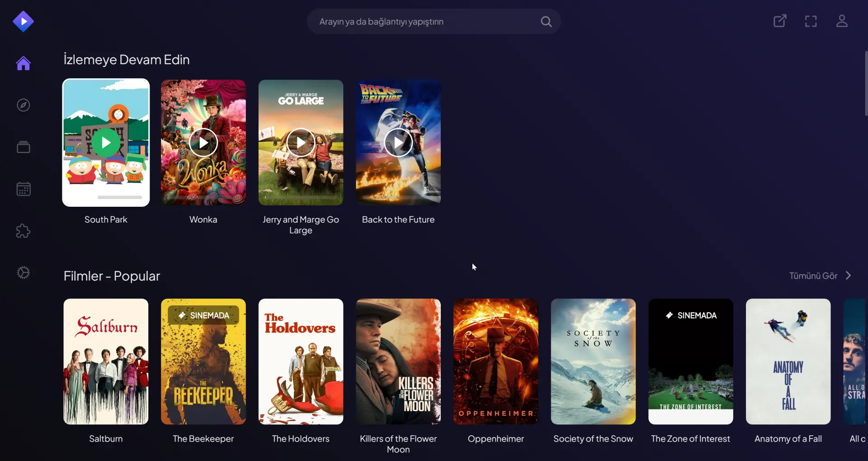Click SINEMADA badge on The Zone of Interest

pos(691,315)
